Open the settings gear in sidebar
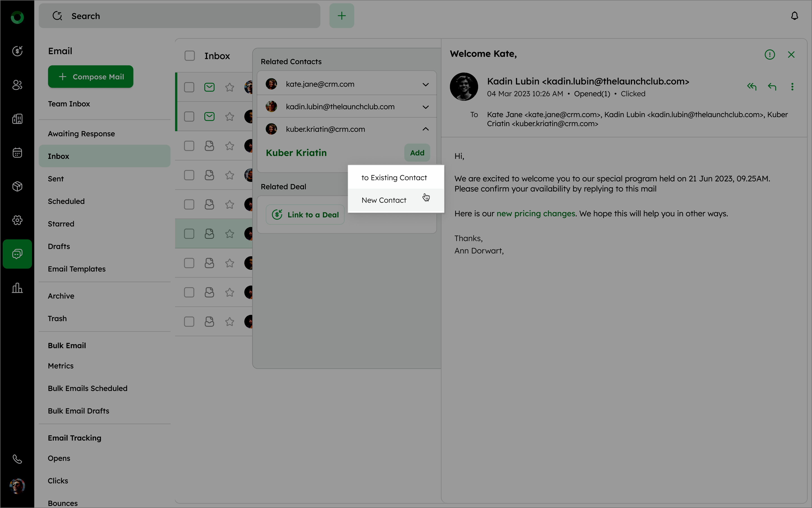812x508 pixels. tap(17, 220)
